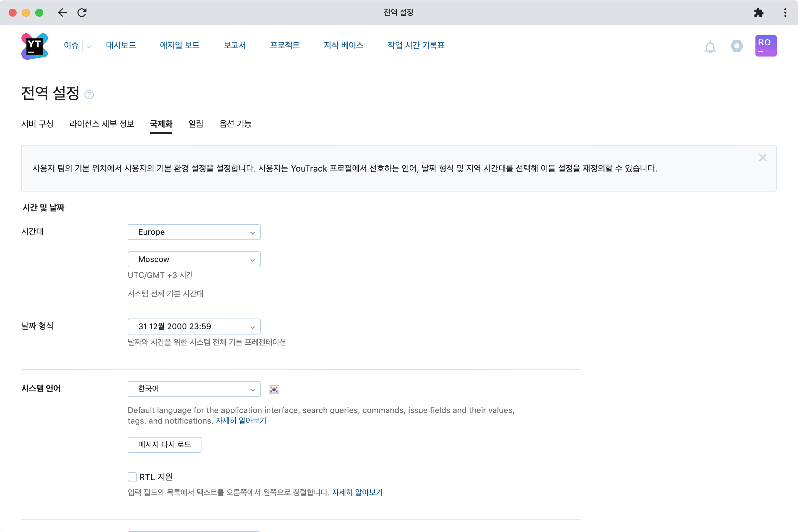Go back with the arrow icon

point(63,13)
